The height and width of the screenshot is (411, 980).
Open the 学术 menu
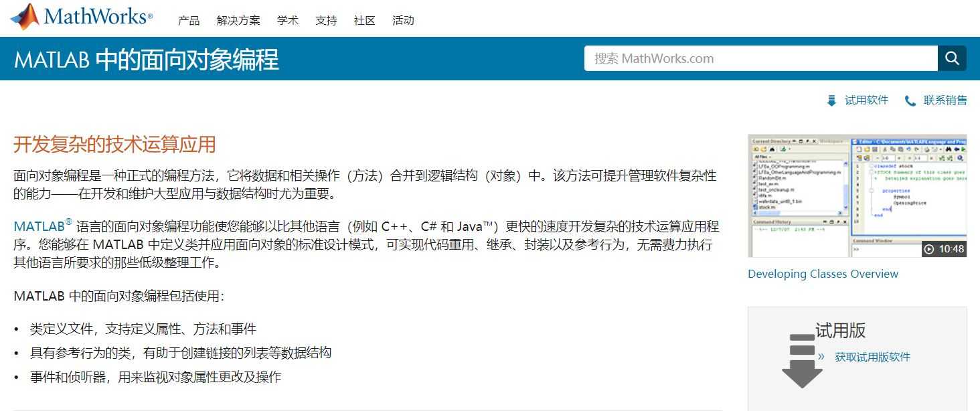(288, 21)
